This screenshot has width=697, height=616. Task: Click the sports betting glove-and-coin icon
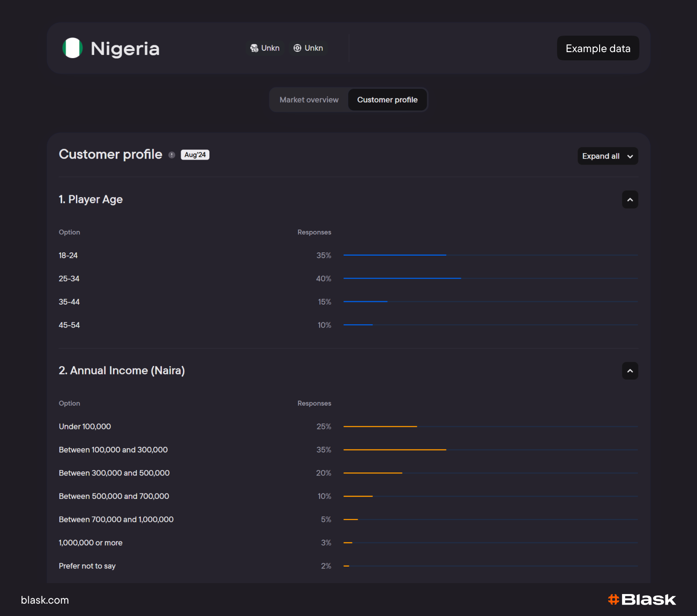(254, 48)
